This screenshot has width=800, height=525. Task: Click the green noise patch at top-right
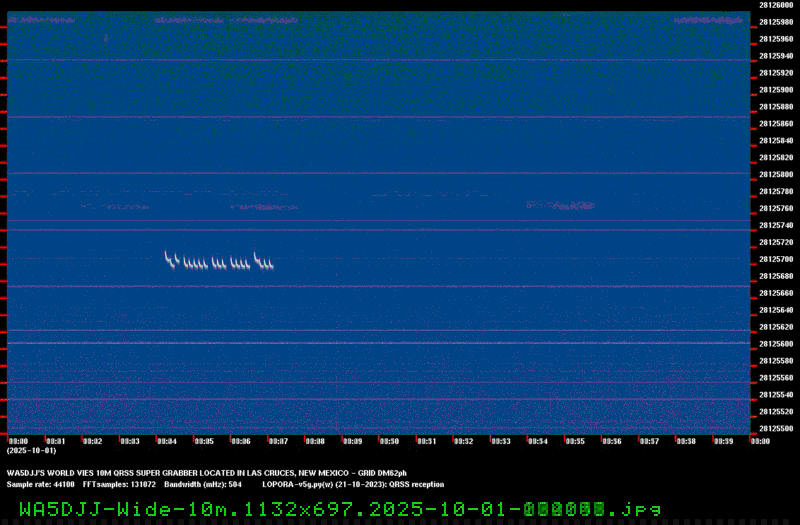coord(708,19)
